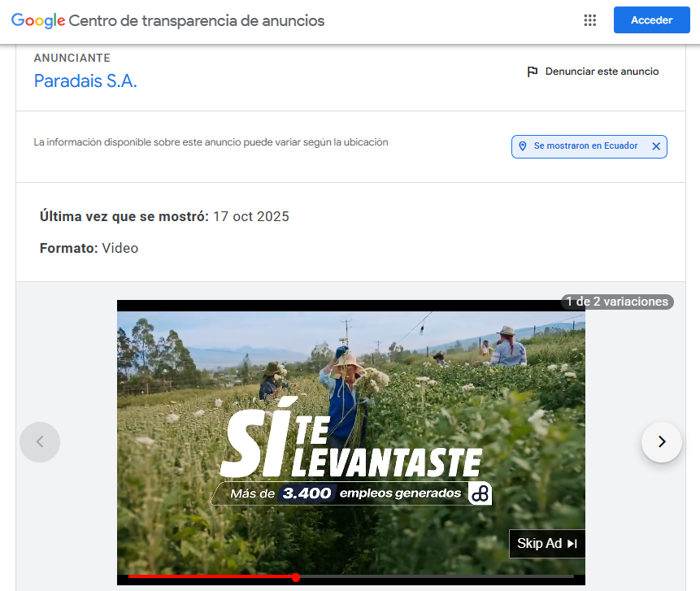
Task: Open the Google logo home link
Action: [38, 20]
